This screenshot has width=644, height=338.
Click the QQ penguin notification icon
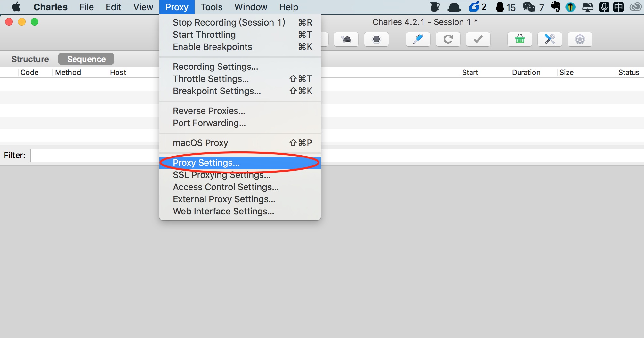point(500,7)
